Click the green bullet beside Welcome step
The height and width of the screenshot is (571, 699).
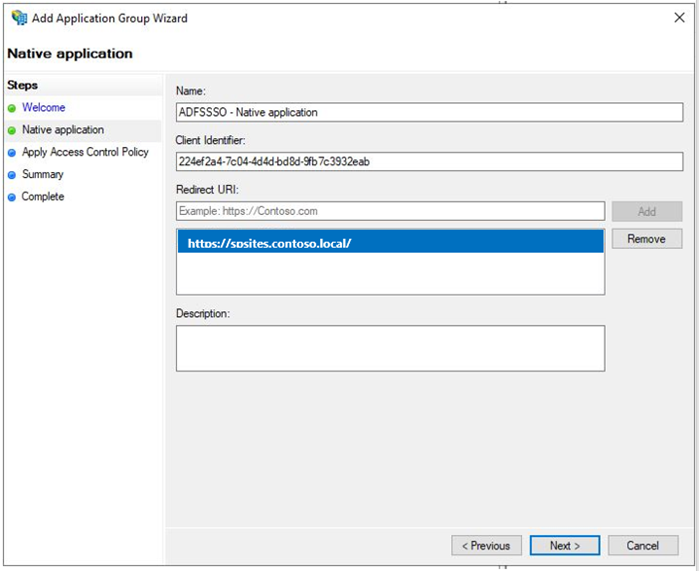click(x=12, y=108)
